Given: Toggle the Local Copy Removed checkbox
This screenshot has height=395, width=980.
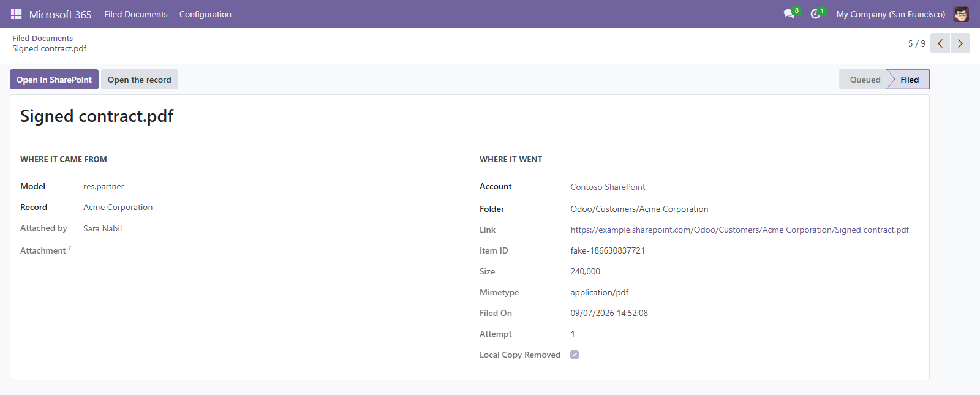Looking at the screenshot, I should pyautogui.click(x=575, y=355).
